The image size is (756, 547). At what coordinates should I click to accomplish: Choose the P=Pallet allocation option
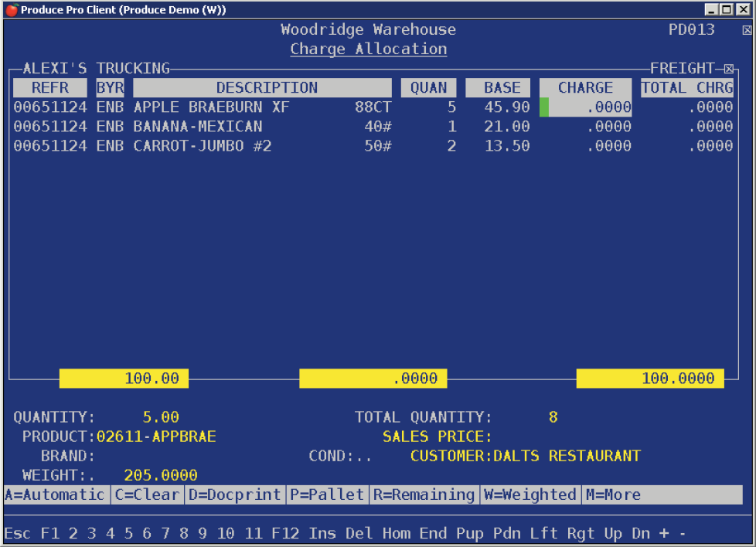tap(327, 494)
